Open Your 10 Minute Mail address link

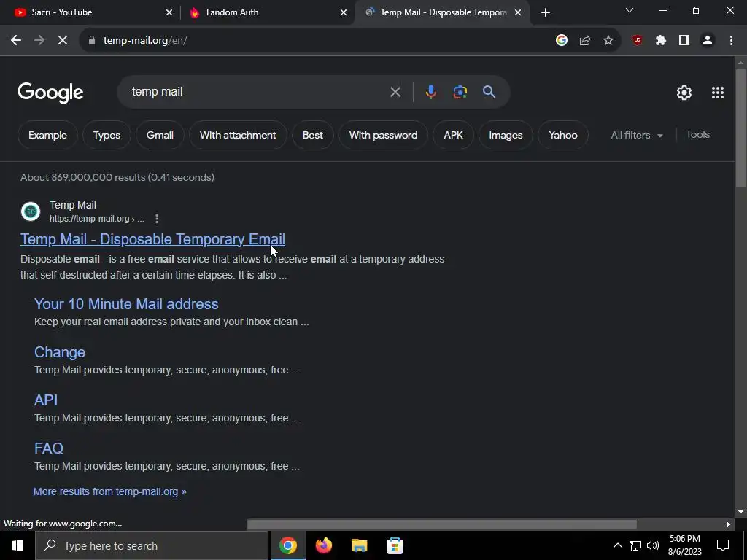(126, 304)
